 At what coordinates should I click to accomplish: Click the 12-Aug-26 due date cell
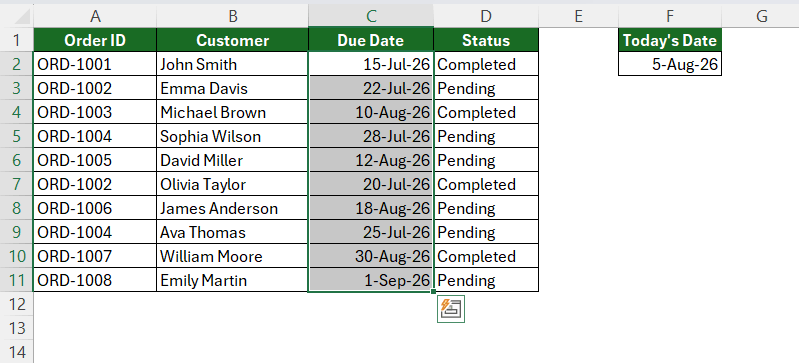(371, 160)
